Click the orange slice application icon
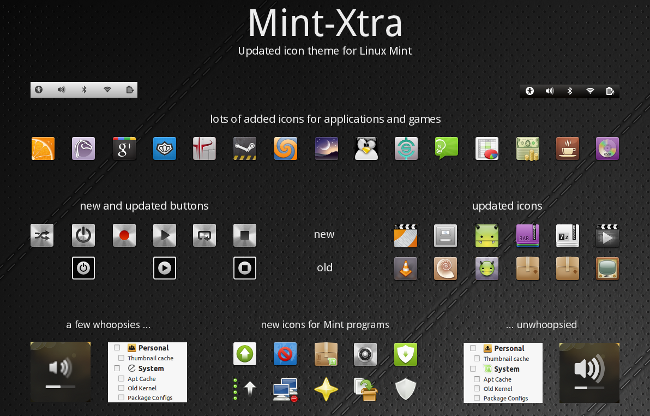 click(x=43, y=148)
